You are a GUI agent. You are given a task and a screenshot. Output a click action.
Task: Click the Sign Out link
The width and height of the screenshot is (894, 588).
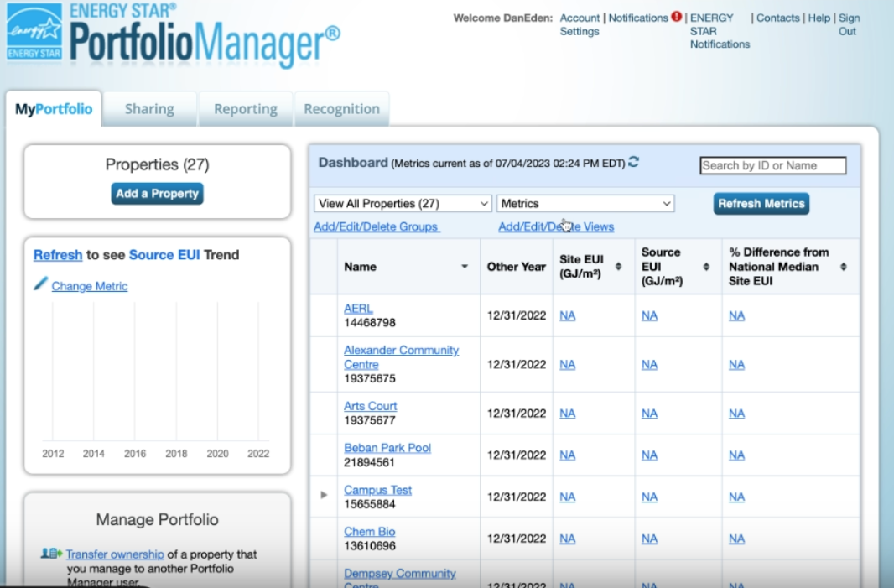point(849,24)
